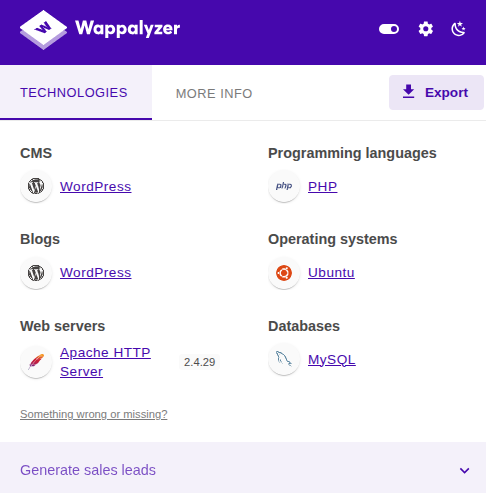
Task: Click the Apache feather icon
Action: pyautogui.click(x=36, y=362)
